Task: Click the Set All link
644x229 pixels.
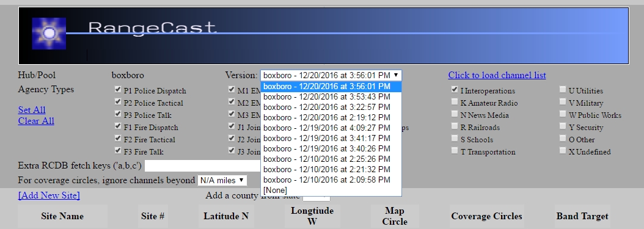Action: [x=32, y=110]
